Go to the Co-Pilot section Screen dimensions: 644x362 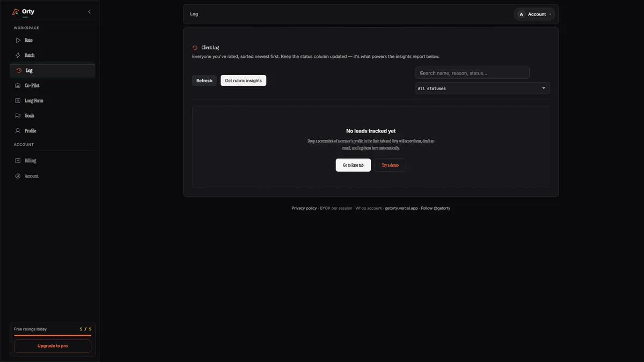pyautogui.click(x=53, y=85)
